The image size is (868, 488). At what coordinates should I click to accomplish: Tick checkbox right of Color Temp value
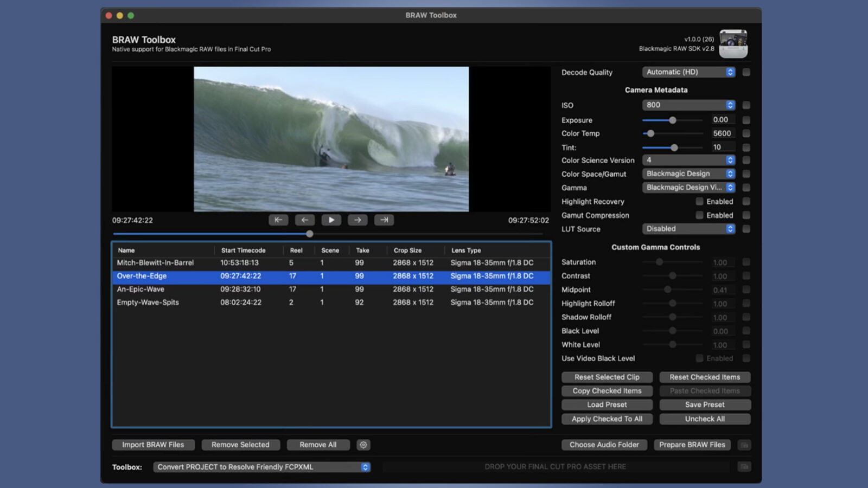pos(746,133)
